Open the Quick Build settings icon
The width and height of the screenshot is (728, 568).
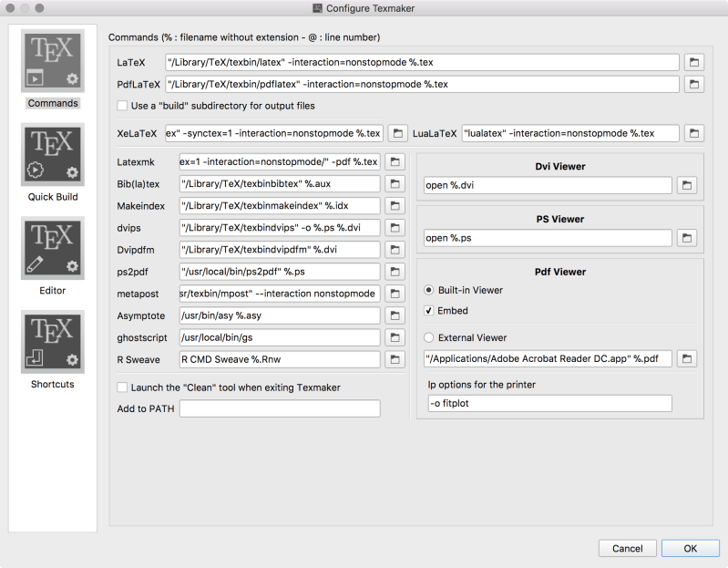53,155
